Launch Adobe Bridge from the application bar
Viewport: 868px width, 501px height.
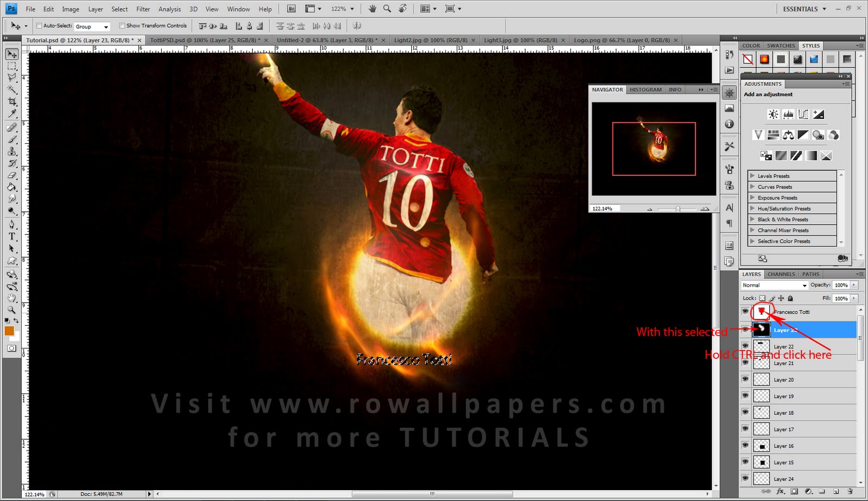coord(291,9)
